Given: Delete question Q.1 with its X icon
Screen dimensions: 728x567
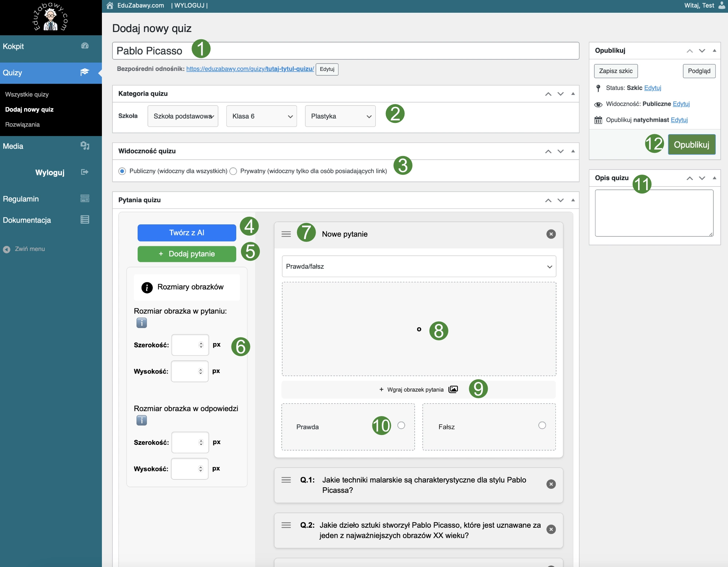Looking at the screenshot, I should (551, 484).
